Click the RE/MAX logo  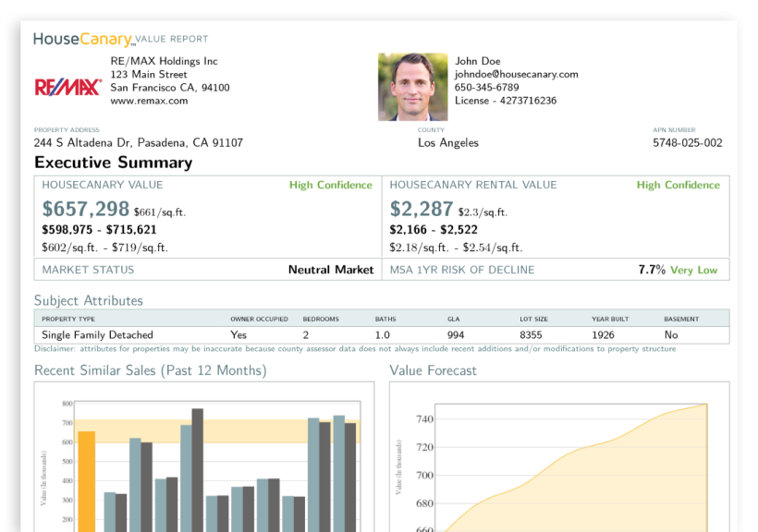click(x=68, y=88)
